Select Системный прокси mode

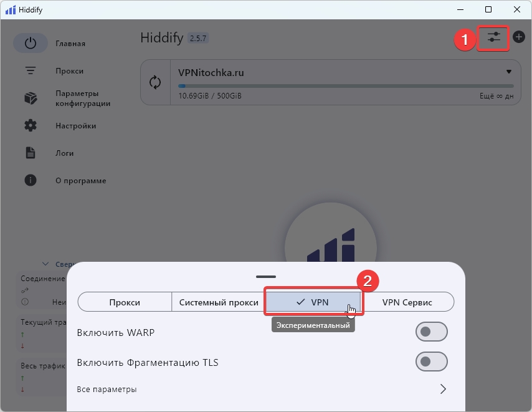(x=219, y=302)
